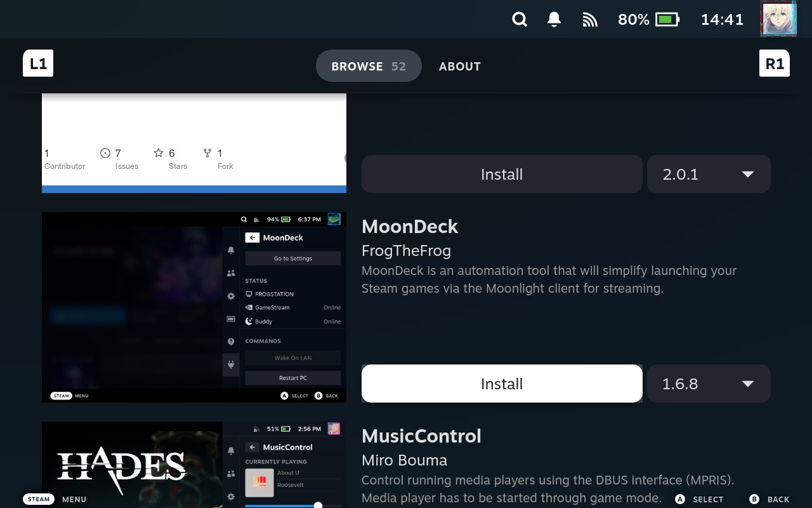Open the MusicControl Hades screenshot preview
This screenshot has height=508, width=812.
click(x=194, y=465)
